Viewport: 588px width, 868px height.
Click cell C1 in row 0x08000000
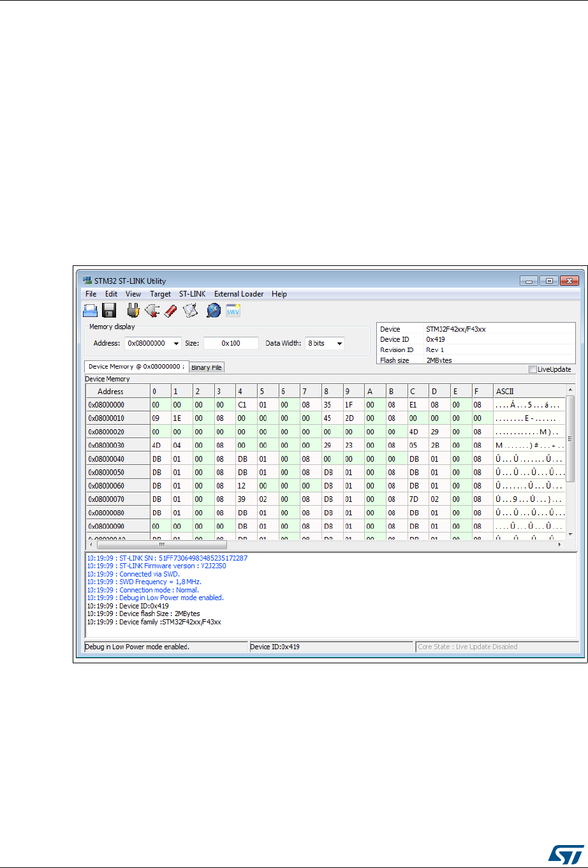tap(246, 405)
